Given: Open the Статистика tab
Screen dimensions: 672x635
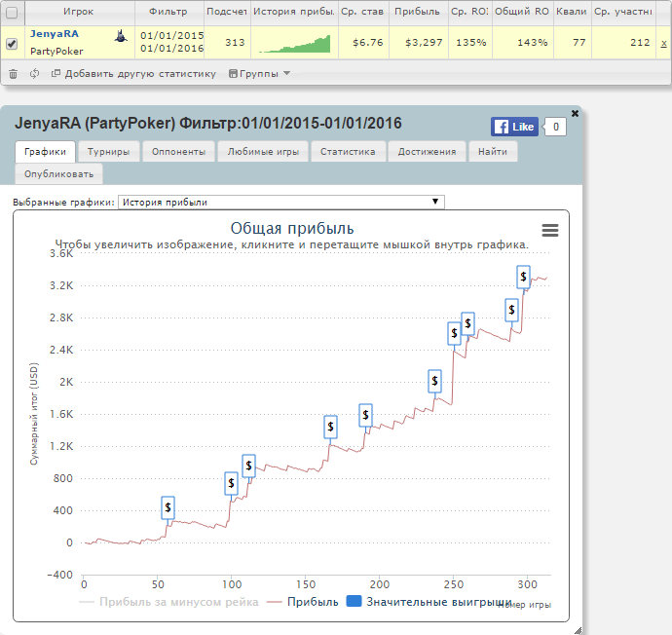Looking at the screenshot, I should (348, 152).
